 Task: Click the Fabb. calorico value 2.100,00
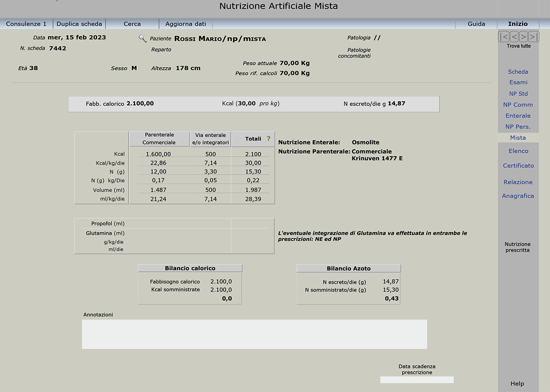pyautogui.click(x=140, y=104)
